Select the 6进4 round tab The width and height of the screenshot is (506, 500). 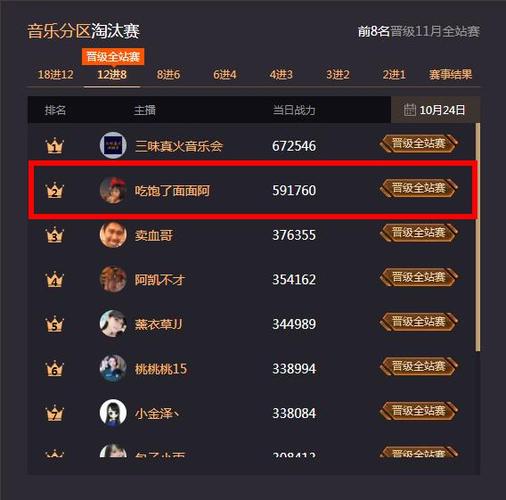(225, 74)
